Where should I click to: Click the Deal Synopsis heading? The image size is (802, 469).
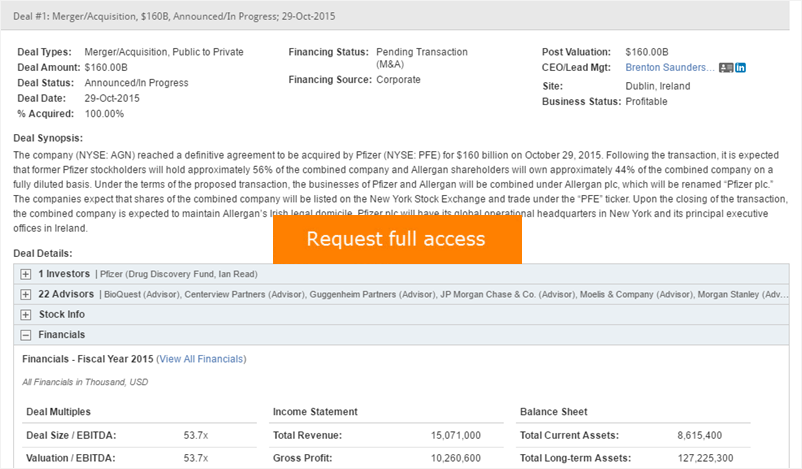tap(48, 138)
